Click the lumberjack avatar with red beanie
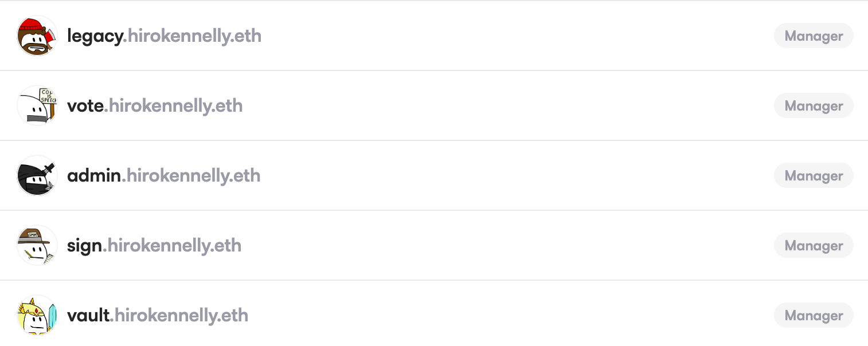This screenshot has width=868, height=346. (37, 36)
